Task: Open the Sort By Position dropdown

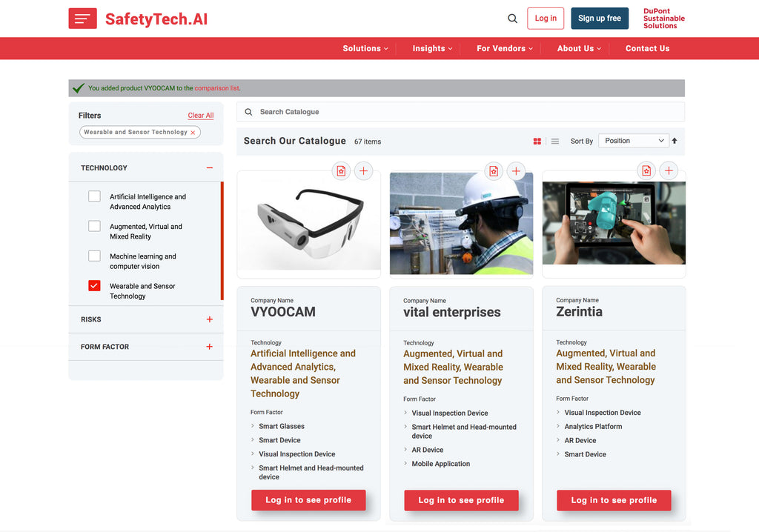Action: tap(634, 141)
